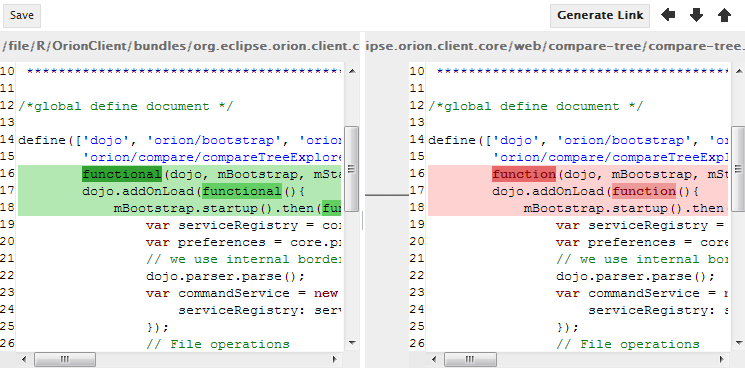Click right pane vertical scrollbar down arrow
This screenshot has height=374, width=745.
click(x=738, y=343)
